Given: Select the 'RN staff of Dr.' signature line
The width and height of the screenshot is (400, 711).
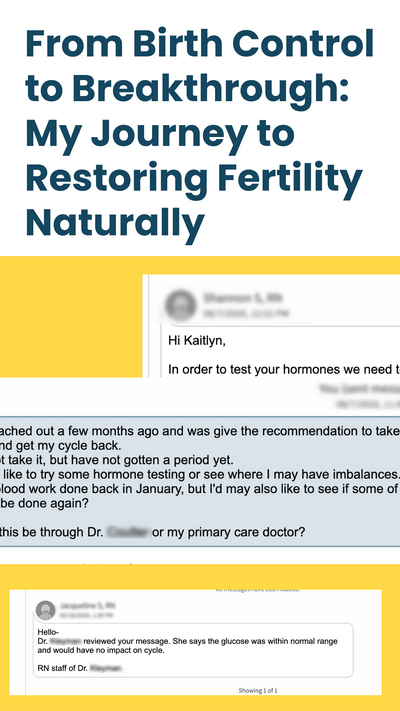Looking at the screenshot, I should click(81, 668).
